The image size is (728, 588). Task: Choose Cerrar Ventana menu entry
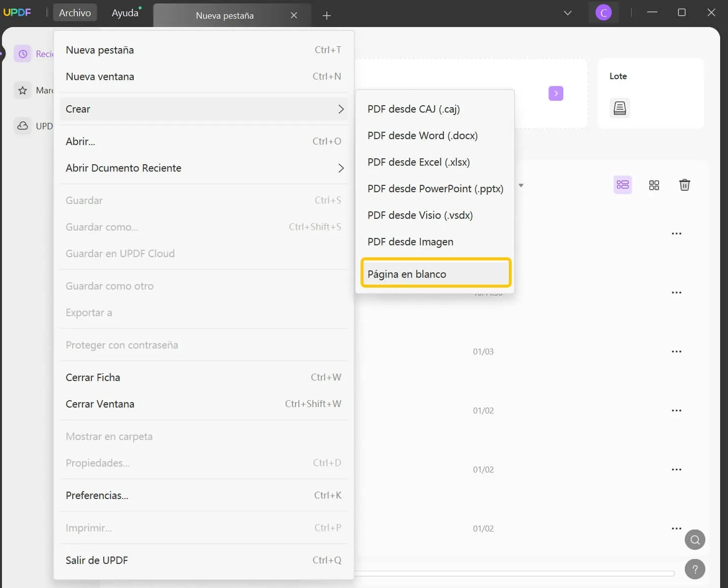[204, 404]
